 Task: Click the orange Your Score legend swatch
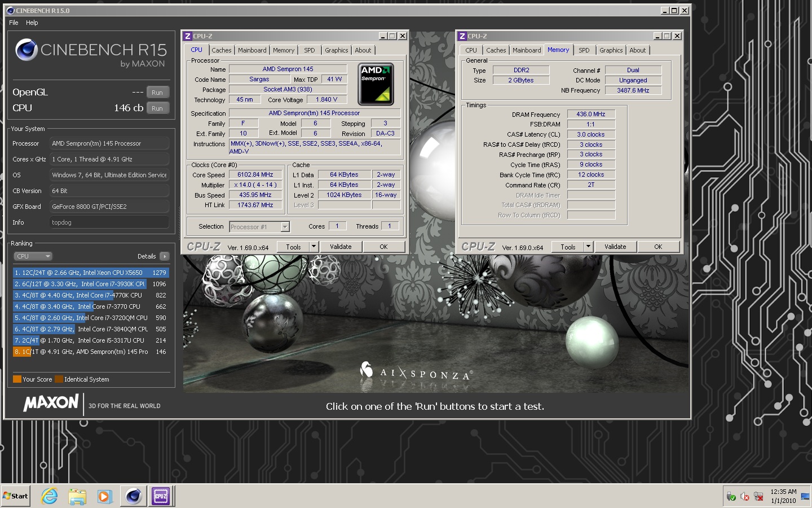point(17,379)
